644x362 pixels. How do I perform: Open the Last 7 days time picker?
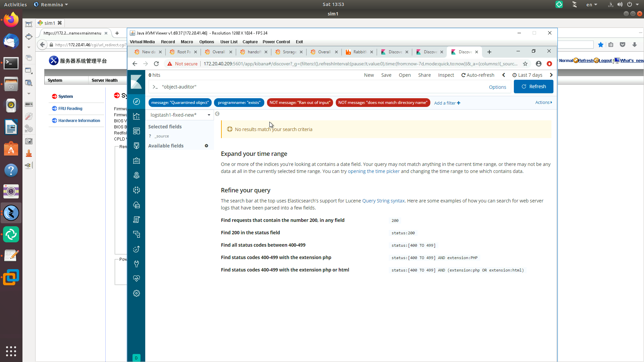pyautogui.click(x=527, y=75)
